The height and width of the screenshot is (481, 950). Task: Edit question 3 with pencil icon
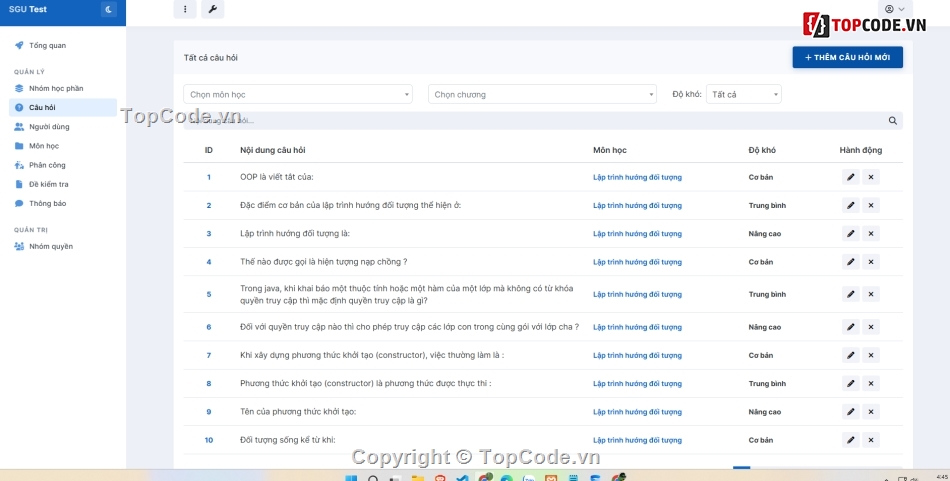(851, 233)
